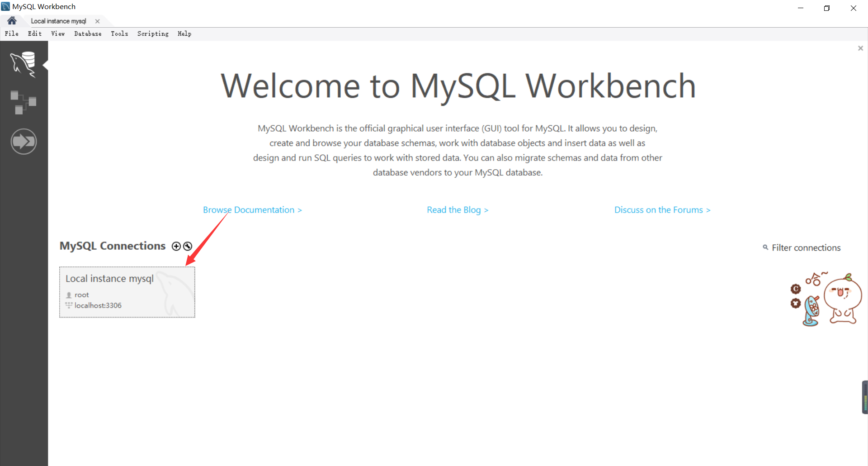This screenshot has width=868, height=466.
Task: Minimize the MySQL Workbench window
Action: click(801, 8)
